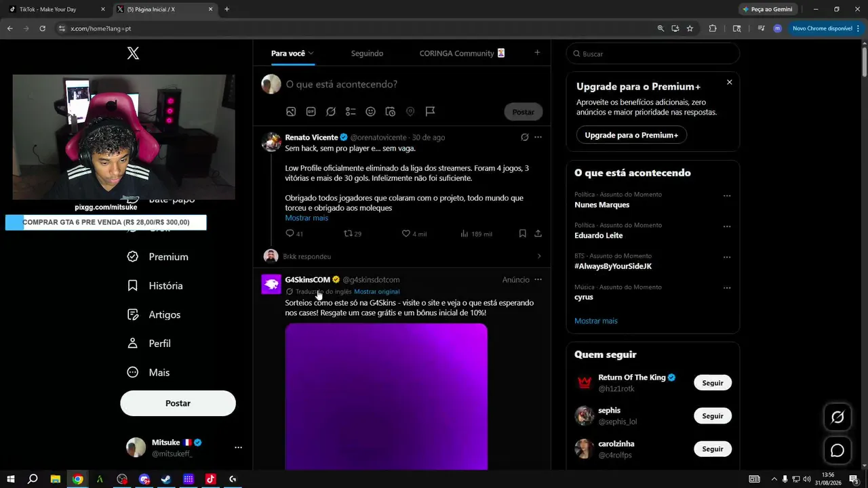Open Grok actions on Renato Vicente's post

pyautogui.click(x=524, y=137)
